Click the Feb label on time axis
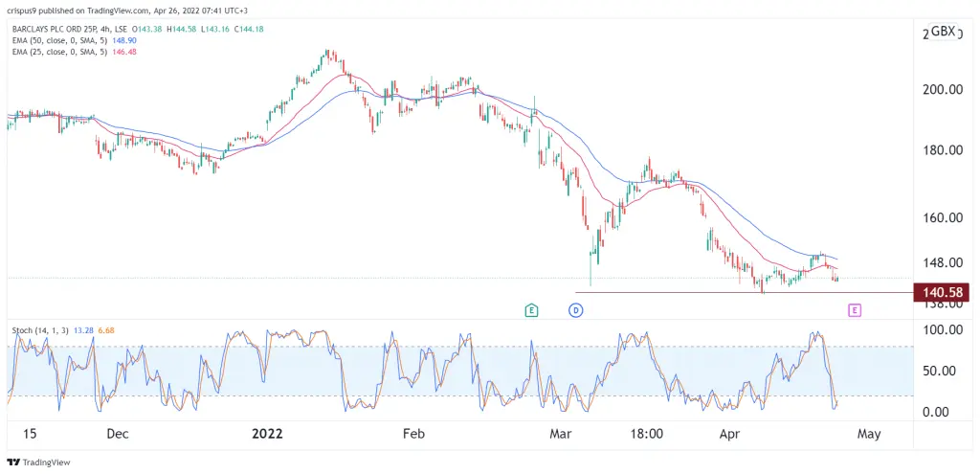980x474 pixels. click(x=414, y=434)
